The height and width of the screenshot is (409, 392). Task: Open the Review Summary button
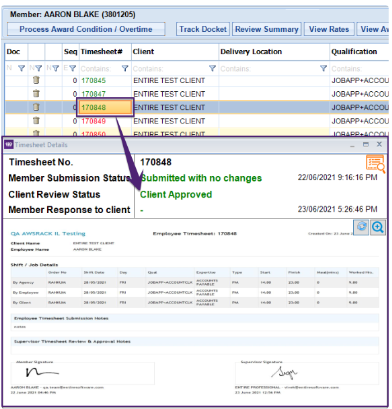click(x=267, y=29)
